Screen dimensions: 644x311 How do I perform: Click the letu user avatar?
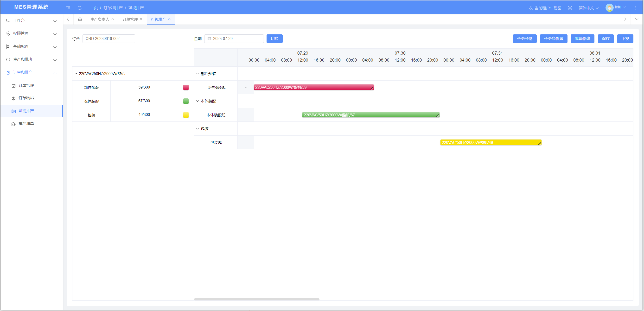pyautogui.click(x=609, y=8)
